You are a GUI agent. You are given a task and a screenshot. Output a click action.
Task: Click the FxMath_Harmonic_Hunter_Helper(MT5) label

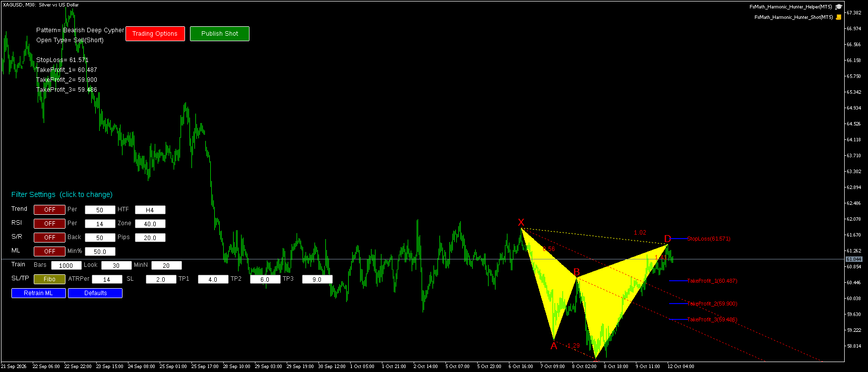pyautogui.click(x=791, y=7)
